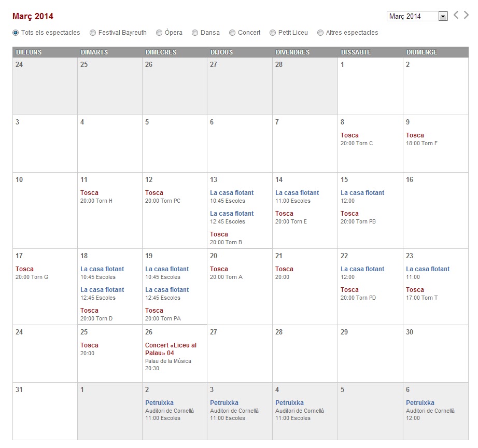This screenshot has height=448, width=478.
Task: Click the Març 2014 page heading
Action: 33,17
